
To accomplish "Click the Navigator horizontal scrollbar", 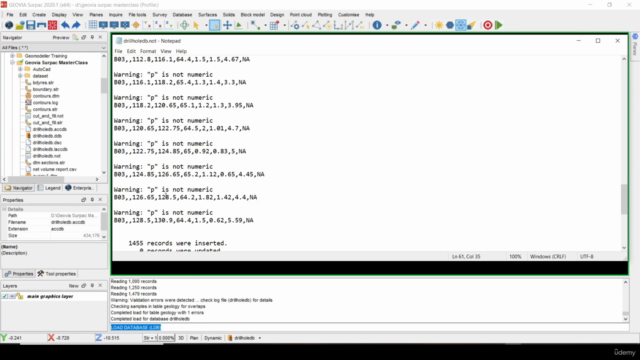I will 36,179.
